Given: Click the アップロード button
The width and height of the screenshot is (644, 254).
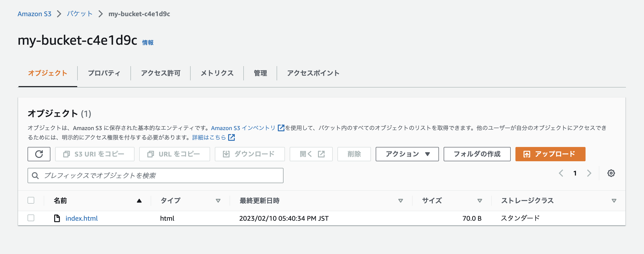Looking at the screenshot, I should click(550, 154).
